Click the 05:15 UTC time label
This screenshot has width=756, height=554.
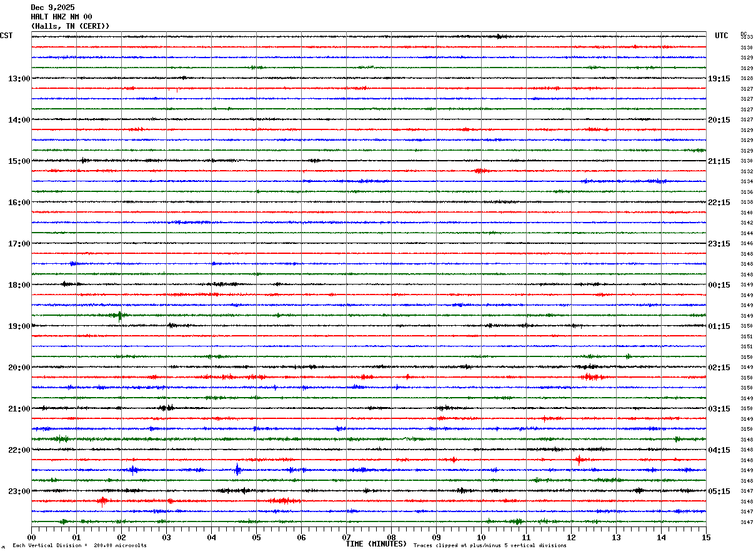[719, 491]
